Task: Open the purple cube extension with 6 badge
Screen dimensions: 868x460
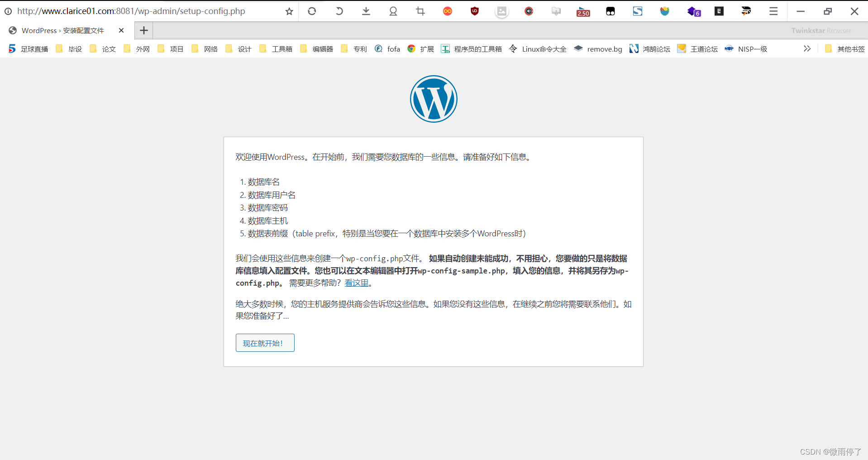Action: tap(694, 11)
